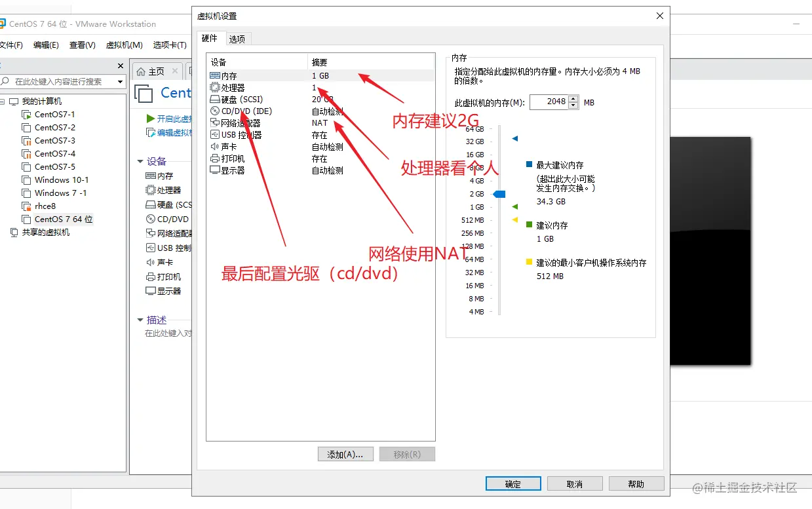The height and width of the screenshot is (509, 812).
Task: Click the 64 GB mark on memory slider
Action: pyautogui.click(x=474, y=129)
